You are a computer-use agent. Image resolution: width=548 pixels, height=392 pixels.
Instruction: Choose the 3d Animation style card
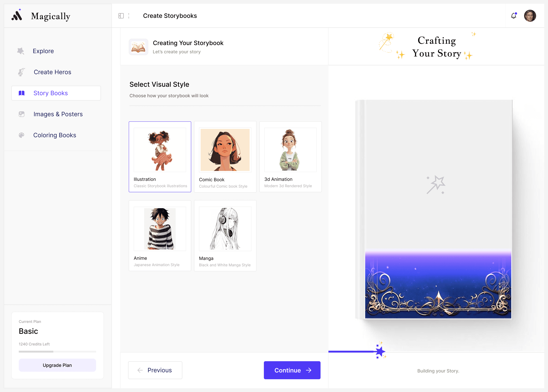tap(290, 157)
